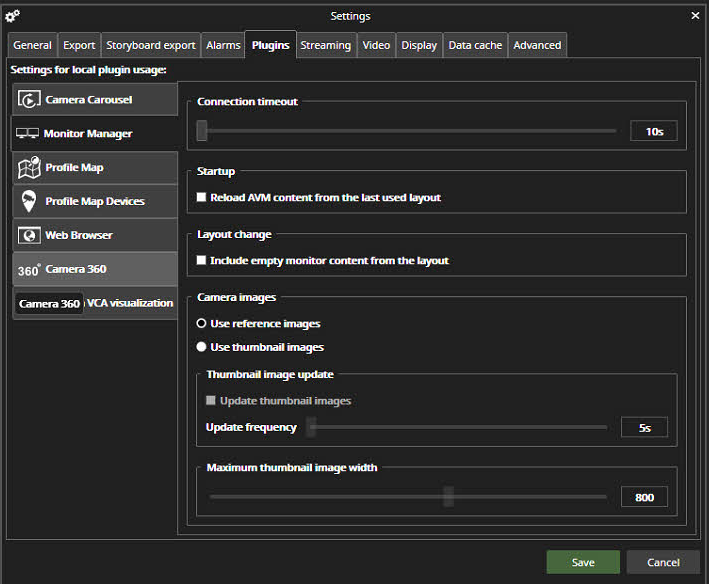Click the Profile Map icon

pos(29,168)
